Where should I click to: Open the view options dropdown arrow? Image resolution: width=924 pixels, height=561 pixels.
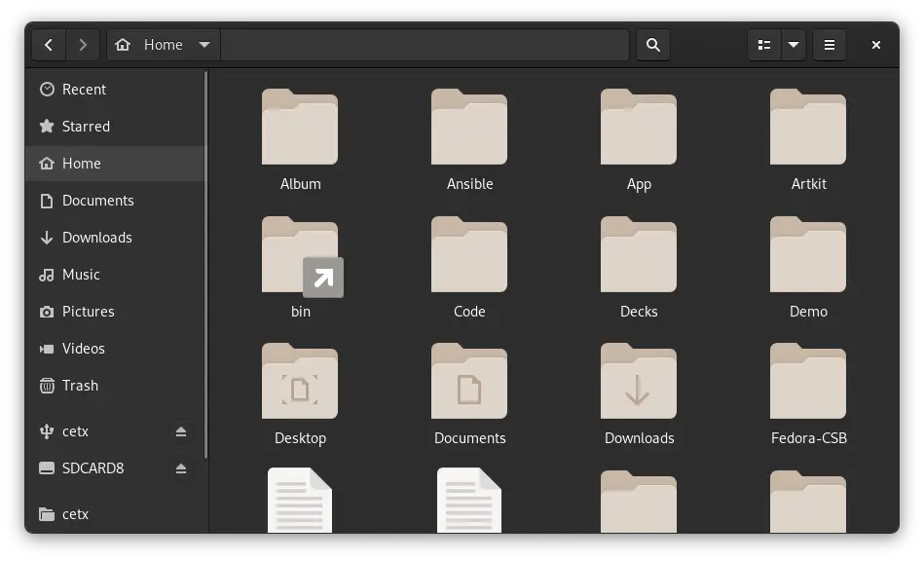pyautogui.click(x=794, y=44)
